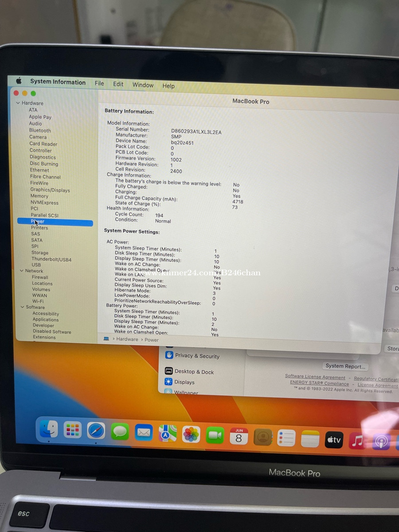Select Card Reader in the sidebar

43,144
